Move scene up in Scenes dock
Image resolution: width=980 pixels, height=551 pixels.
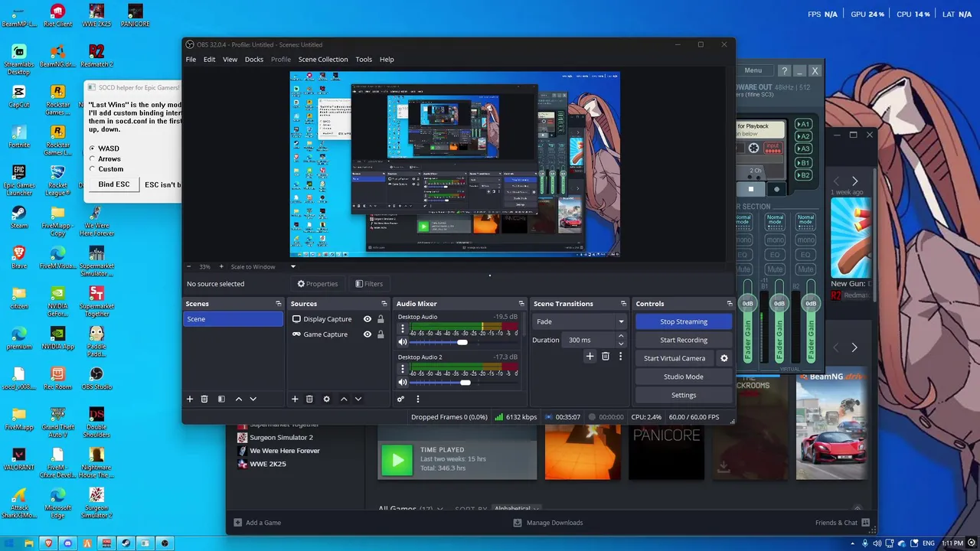point(239,399)
